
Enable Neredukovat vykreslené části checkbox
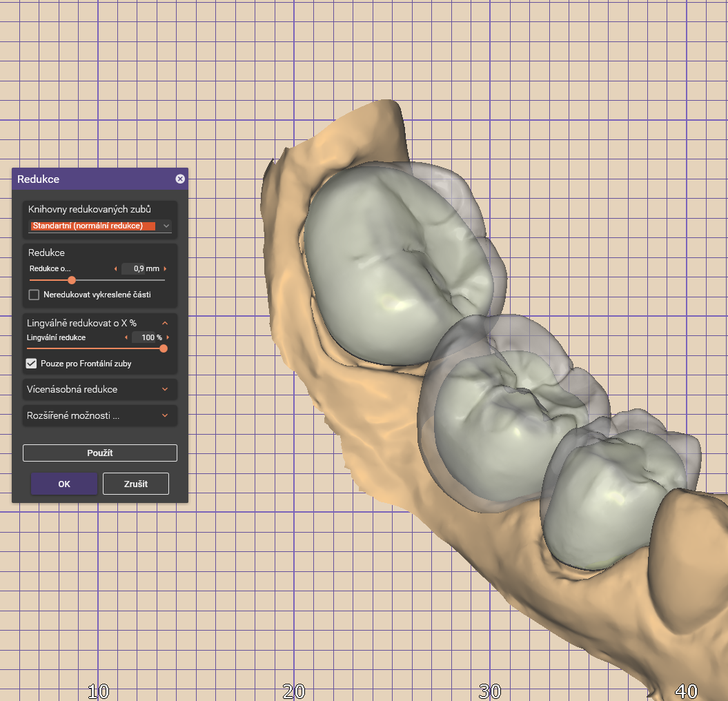(34, 295)
